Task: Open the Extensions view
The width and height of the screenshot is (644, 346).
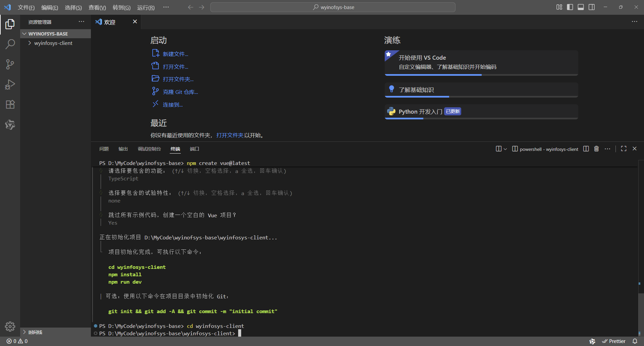Action: [10, 104]
